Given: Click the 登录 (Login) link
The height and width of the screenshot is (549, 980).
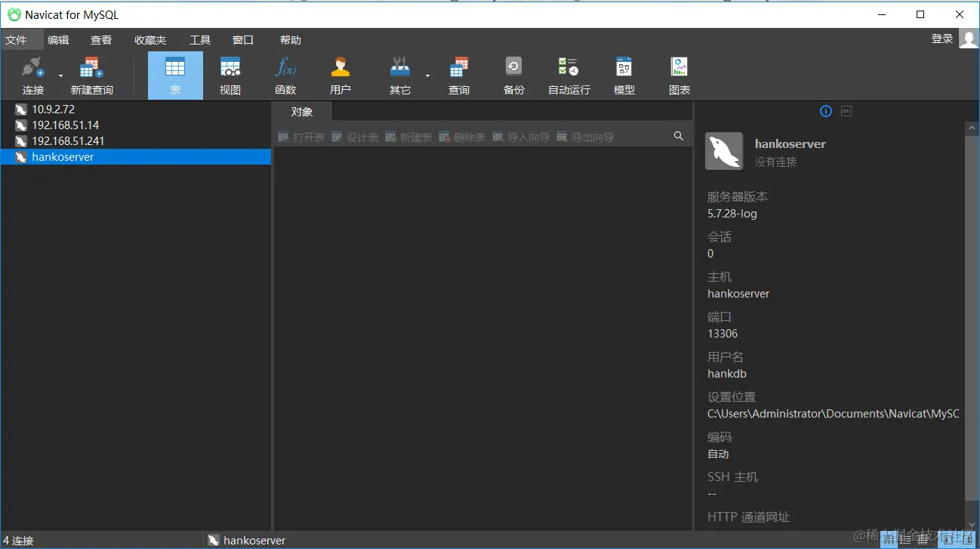Looking at the screenshot, I should (x=942, y=39).
